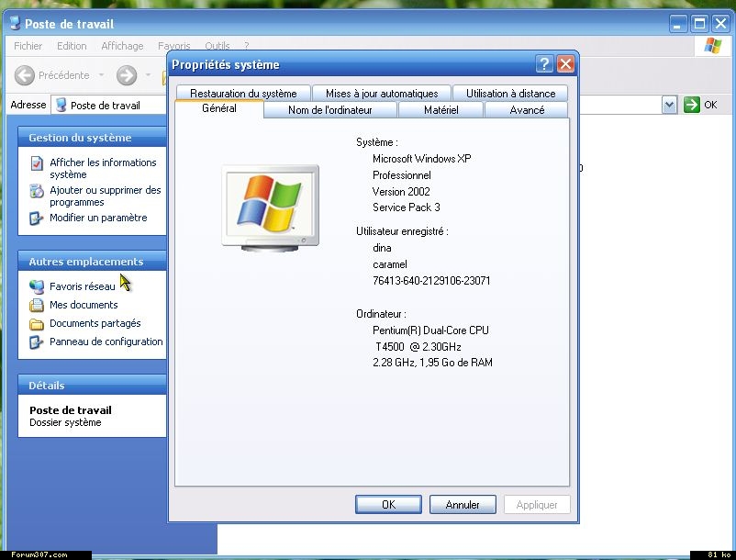
Task: Click the Afficher les informations système link
Action: pos(103,169)
